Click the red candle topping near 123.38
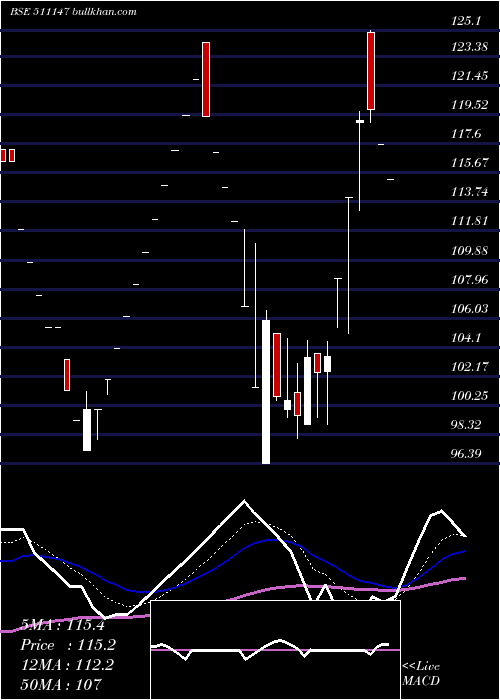Image resolution: width=500 pixels, height=700 pixels. point(206,79)
